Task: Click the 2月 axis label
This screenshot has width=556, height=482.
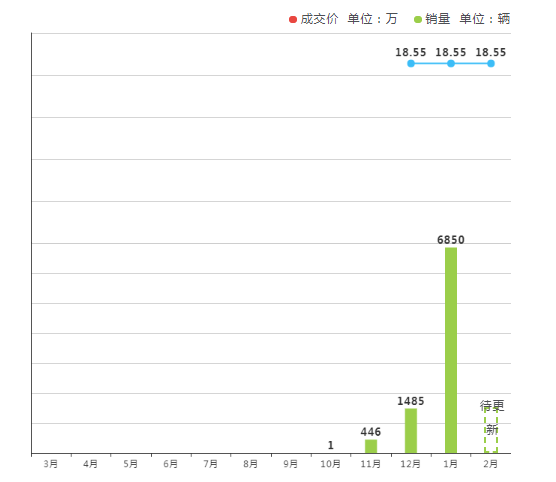Action: point(491,464)
